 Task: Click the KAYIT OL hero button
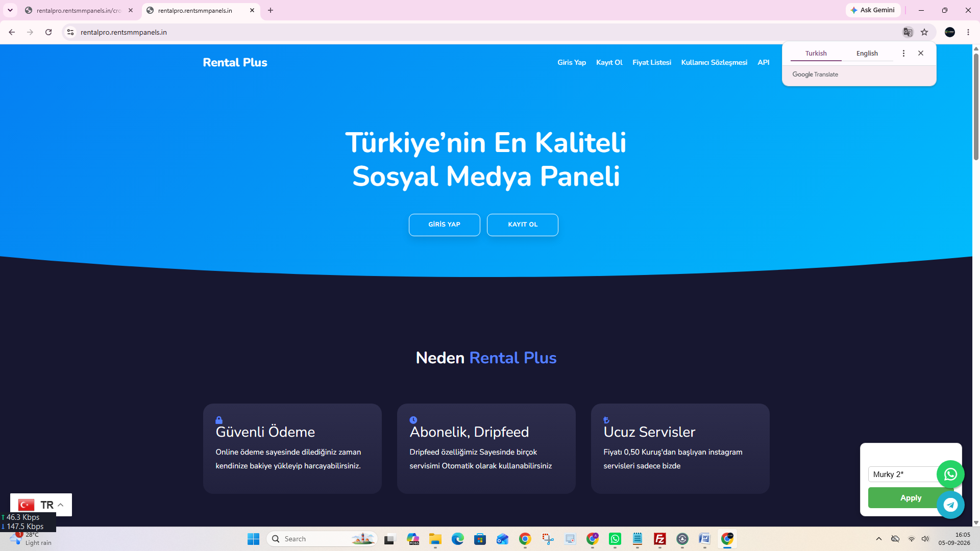[522, 224]
